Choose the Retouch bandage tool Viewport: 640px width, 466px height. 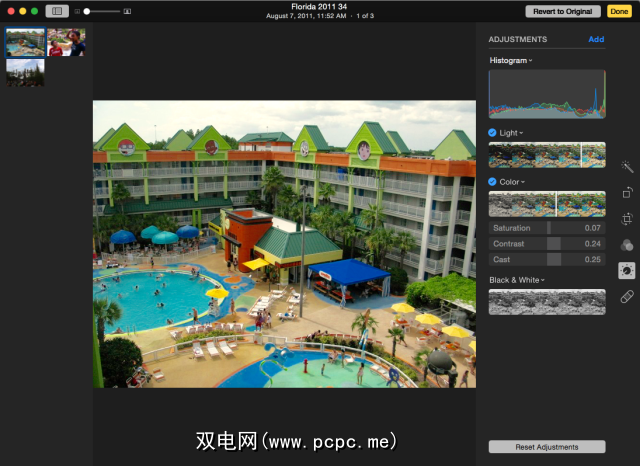(627, 297)
